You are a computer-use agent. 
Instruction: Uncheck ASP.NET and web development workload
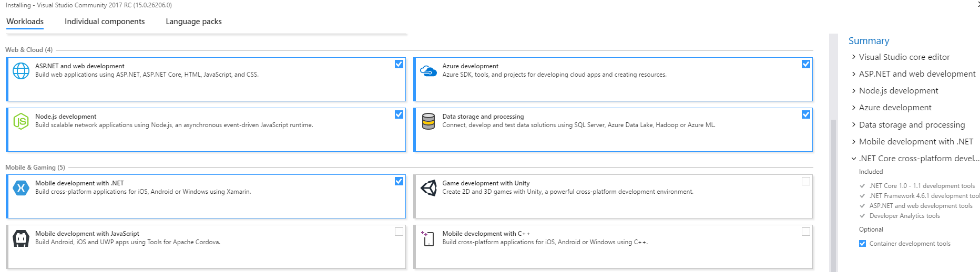(x=399, y=64)
